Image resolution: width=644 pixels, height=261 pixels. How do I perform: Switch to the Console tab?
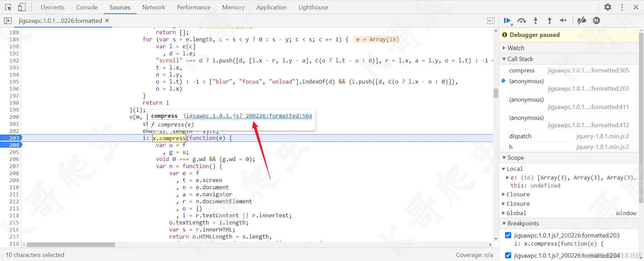[x=87, y=7]
